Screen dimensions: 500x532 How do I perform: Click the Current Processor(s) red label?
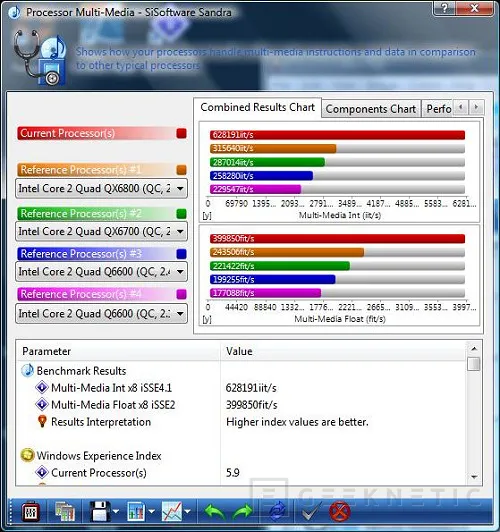[68, 133]
